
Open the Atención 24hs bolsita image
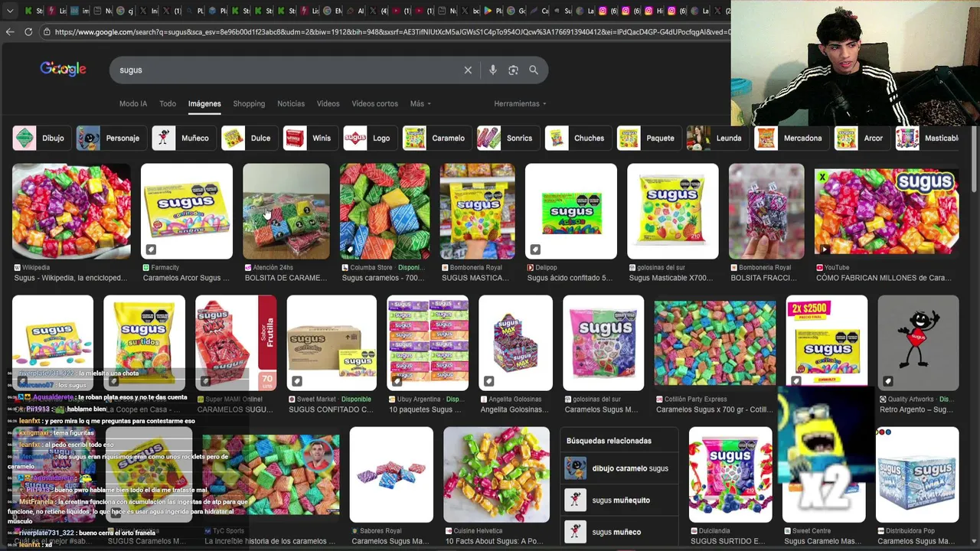coord(286,211)
